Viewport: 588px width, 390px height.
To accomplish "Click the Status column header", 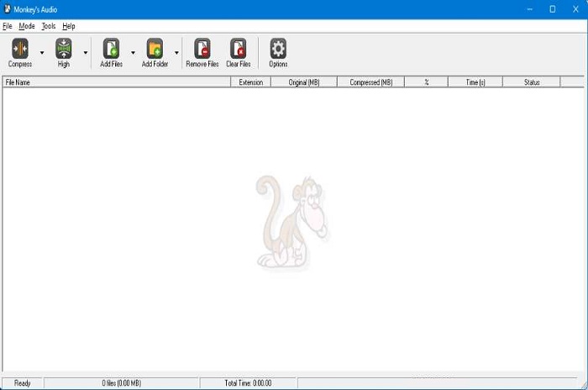I will point(531,82).
